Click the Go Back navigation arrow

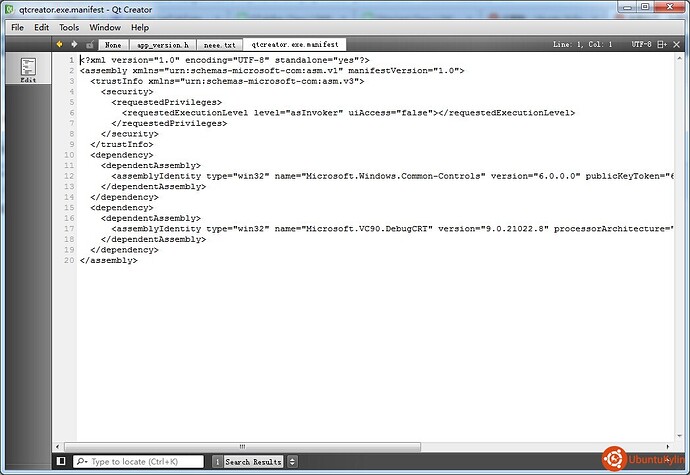[58, 45]
